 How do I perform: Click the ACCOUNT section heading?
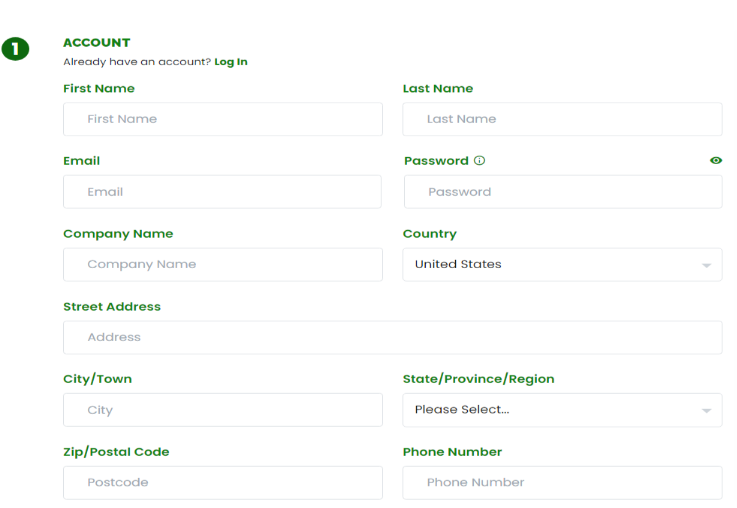97,43
